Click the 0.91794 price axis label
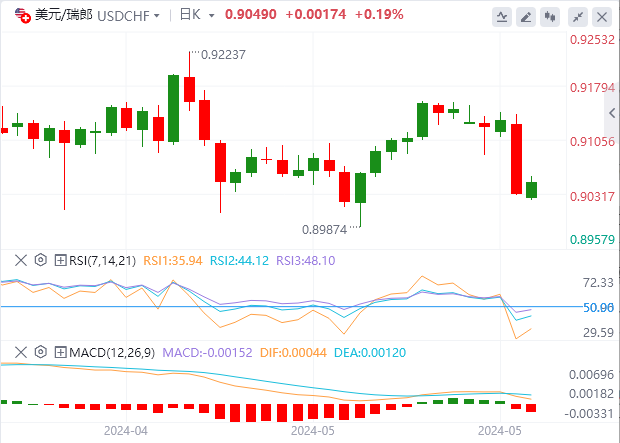The height and width of the screenshot is (443, 620). tap(592, 87)
